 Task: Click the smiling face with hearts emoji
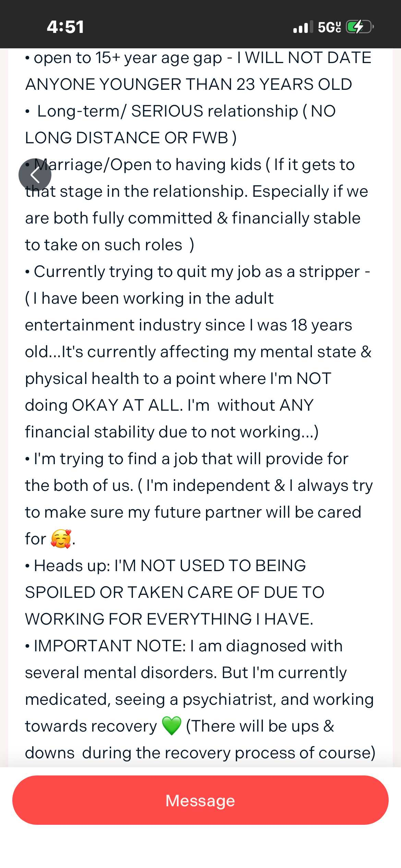pyautogui.click(x=61, y=539)
